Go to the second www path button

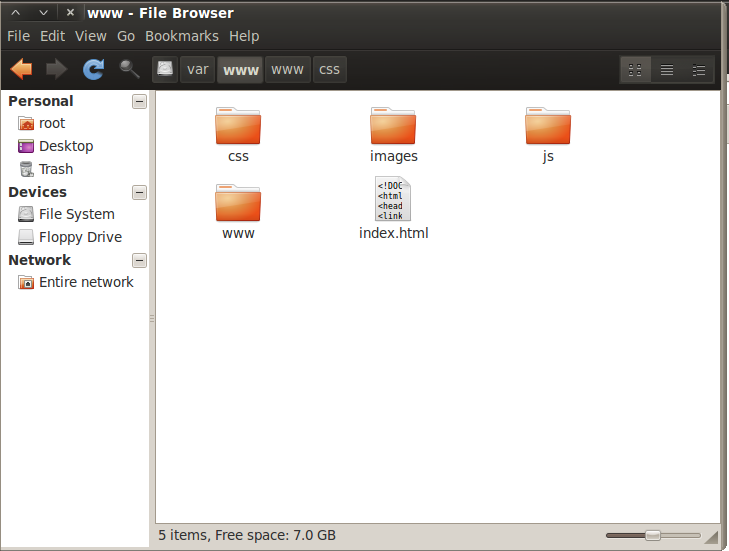(x=287, y=70)
